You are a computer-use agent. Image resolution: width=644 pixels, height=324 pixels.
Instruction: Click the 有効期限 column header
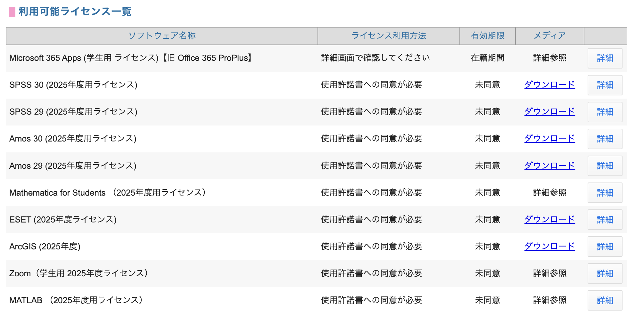[x=488, y=36]
